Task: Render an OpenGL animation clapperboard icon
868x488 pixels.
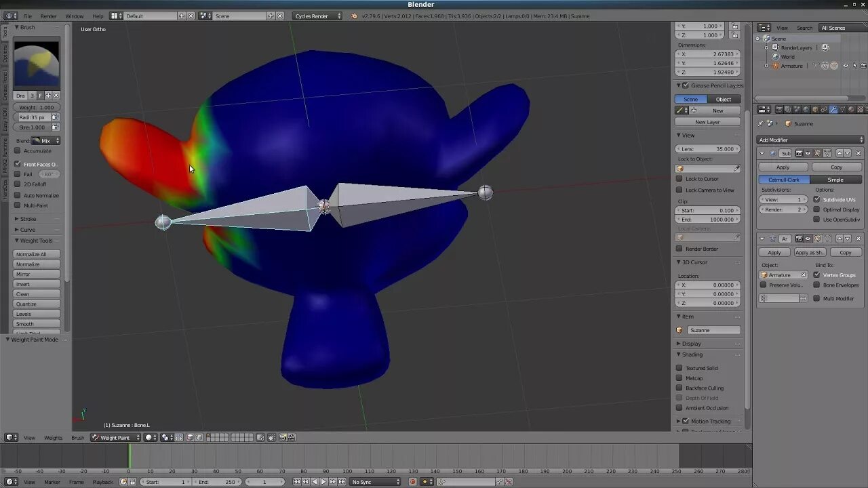Action: (x=292, y=438)
